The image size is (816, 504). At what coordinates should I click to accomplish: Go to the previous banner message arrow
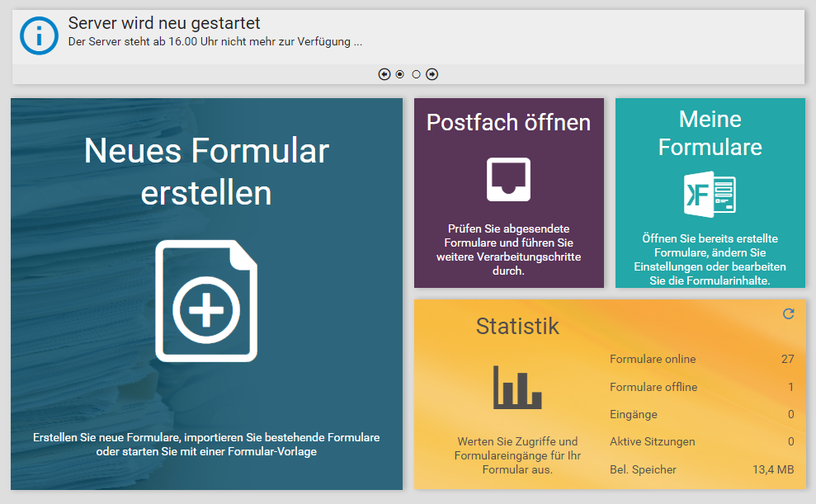pyautogui.click(x=384, y=74)
